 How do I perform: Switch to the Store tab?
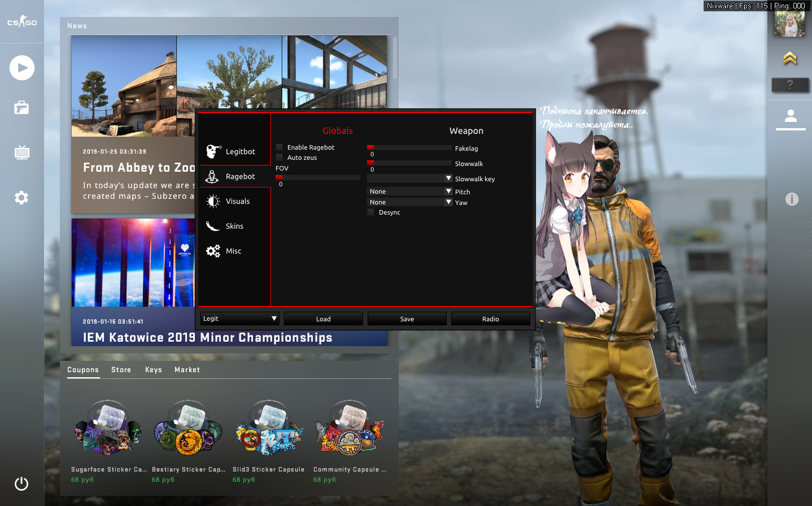pyautogui.click(x=121, y=370)
